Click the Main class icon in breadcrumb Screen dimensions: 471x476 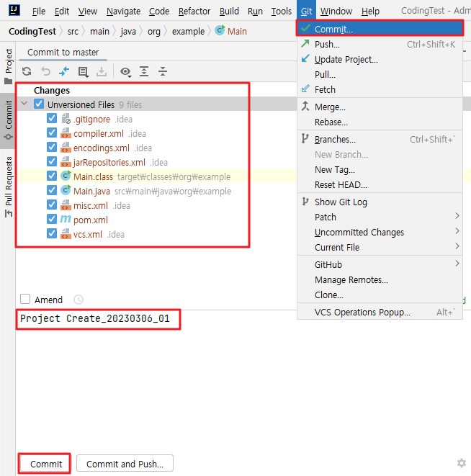point(220,30)
